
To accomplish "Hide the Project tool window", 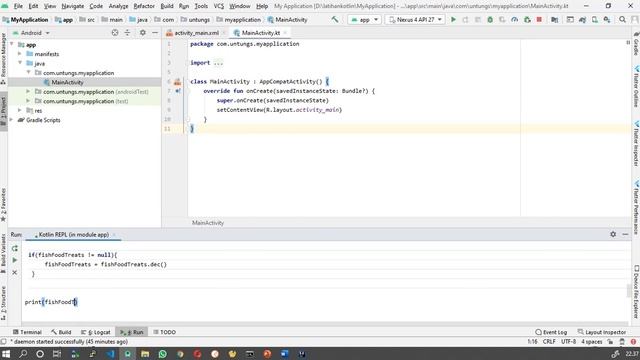I will tap(155, 33).
